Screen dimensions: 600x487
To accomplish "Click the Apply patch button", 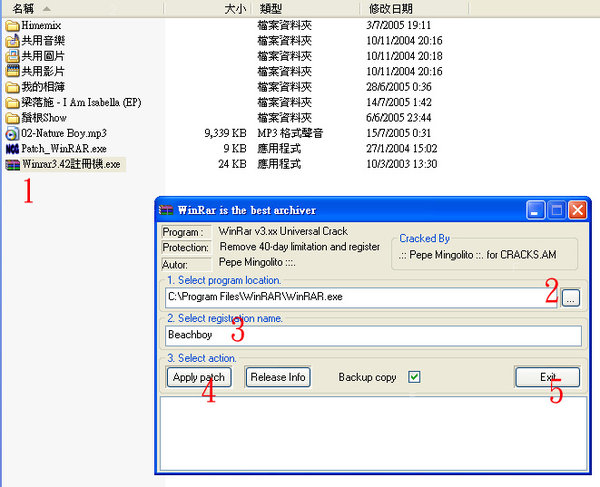I will tap(199, 377).
